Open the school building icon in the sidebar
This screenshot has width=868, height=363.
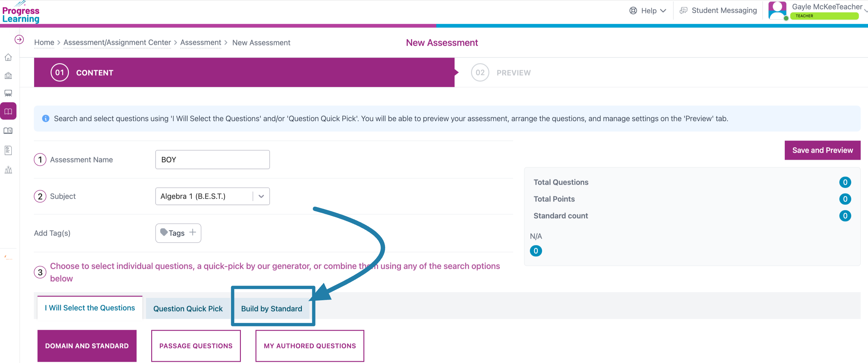9,75
